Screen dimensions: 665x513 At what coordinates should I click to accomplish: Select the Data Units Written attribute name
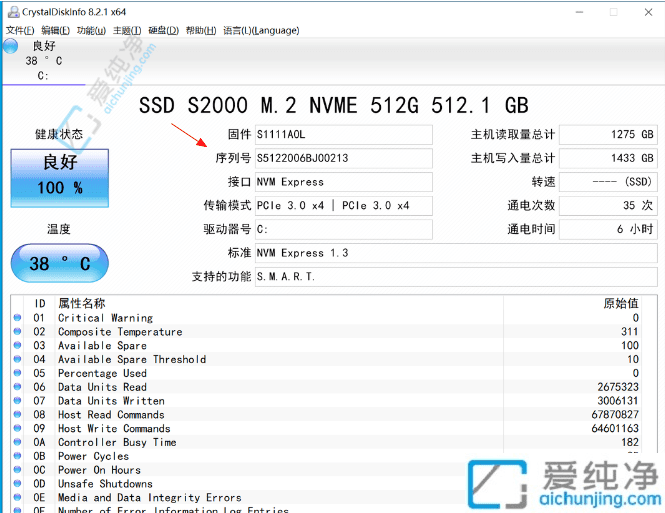111,401
